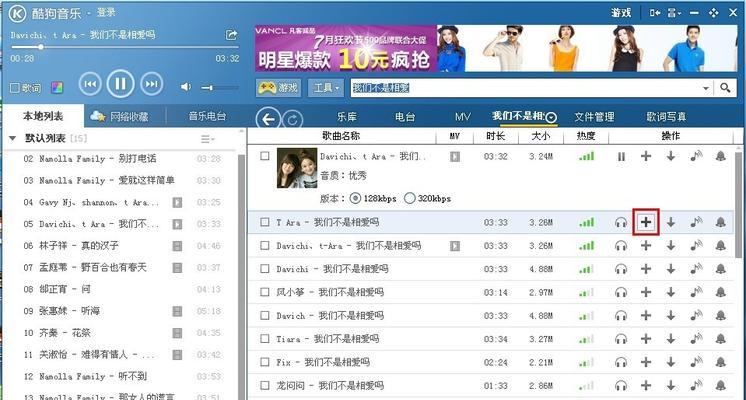Open the mini mode icon in title bar

(x=655, y=13)
